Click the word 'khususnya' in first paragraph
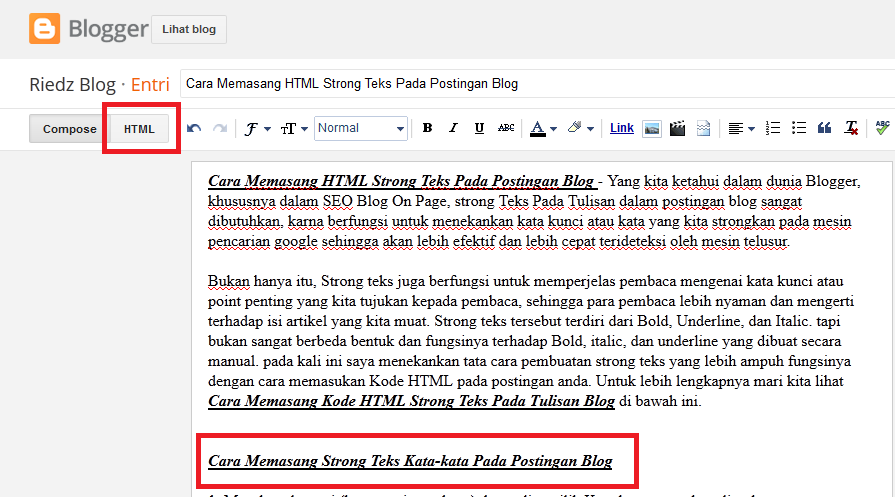 tap(241, 201)
